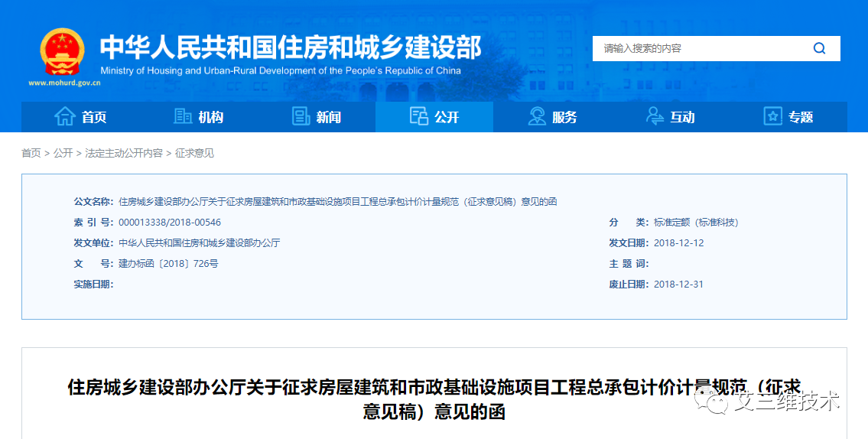Image resolution: width=868 pixels, height=439 pixels.
Task: Click the category value 标准定额（标准科技）
Action: click(696, 223)
